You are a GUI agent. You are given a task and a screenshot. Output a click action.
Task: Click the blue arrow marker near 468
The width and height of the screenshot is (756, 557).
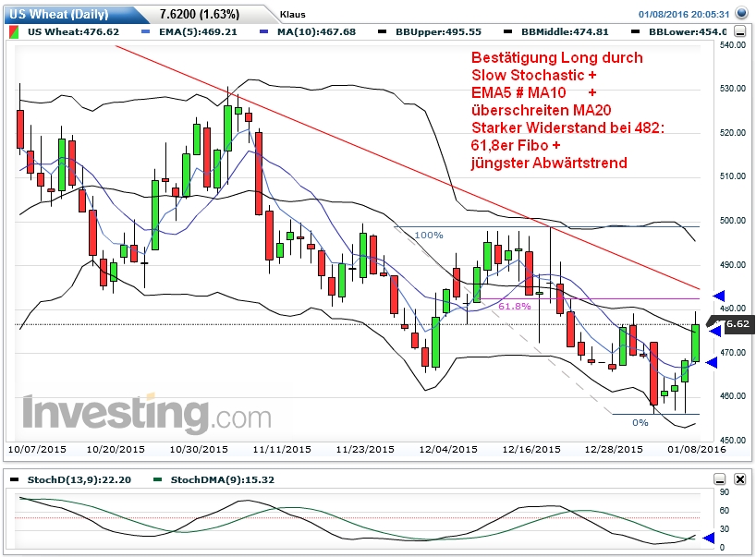tap(712, 362)
